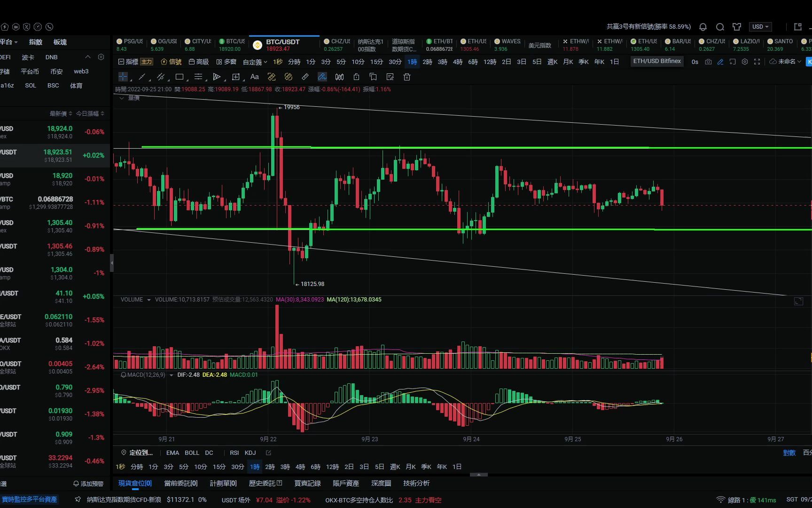
Task: Open chart settings hexagon icon
Action: coord(744,62)
